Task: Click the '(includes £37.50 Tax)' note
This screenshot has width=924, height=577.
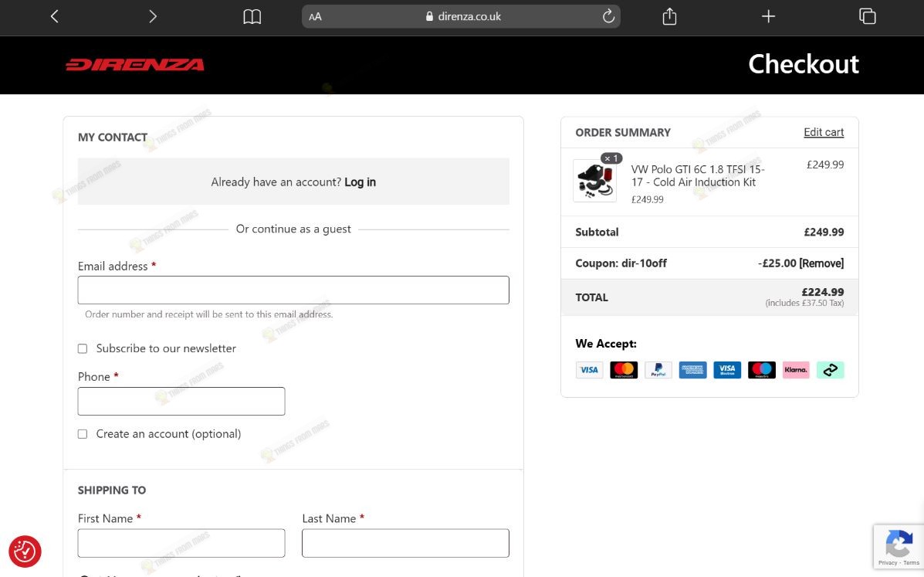Action: pyautogui.click(x=804, y=304)
